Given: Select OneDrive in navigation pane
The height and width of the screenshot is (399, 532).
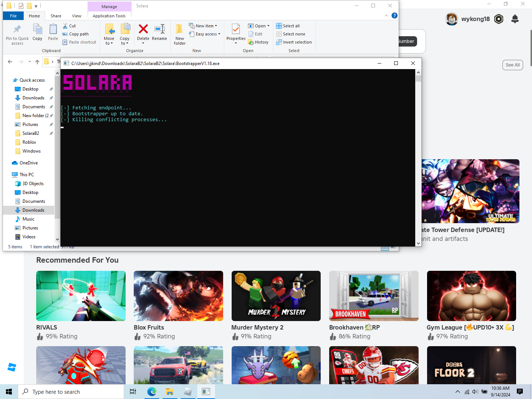Looking at the screenshot, I should pyautogui.click(x=28, y=163).
